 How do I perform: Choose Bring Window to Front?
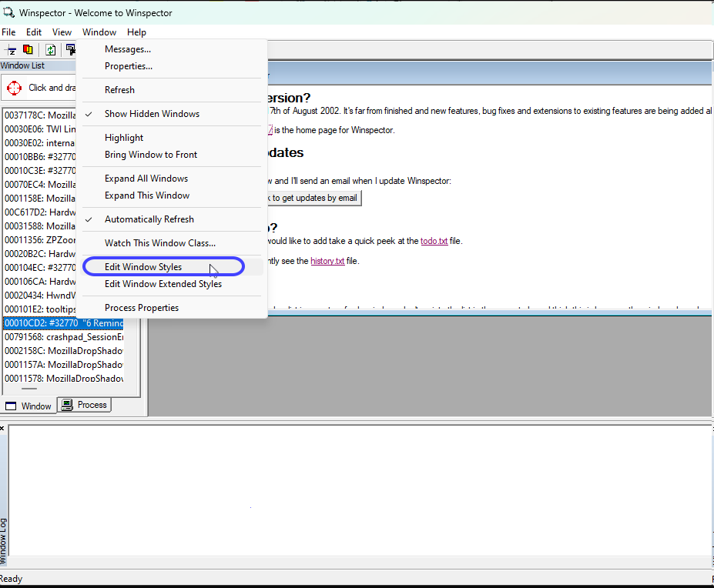tap(172, 155)
